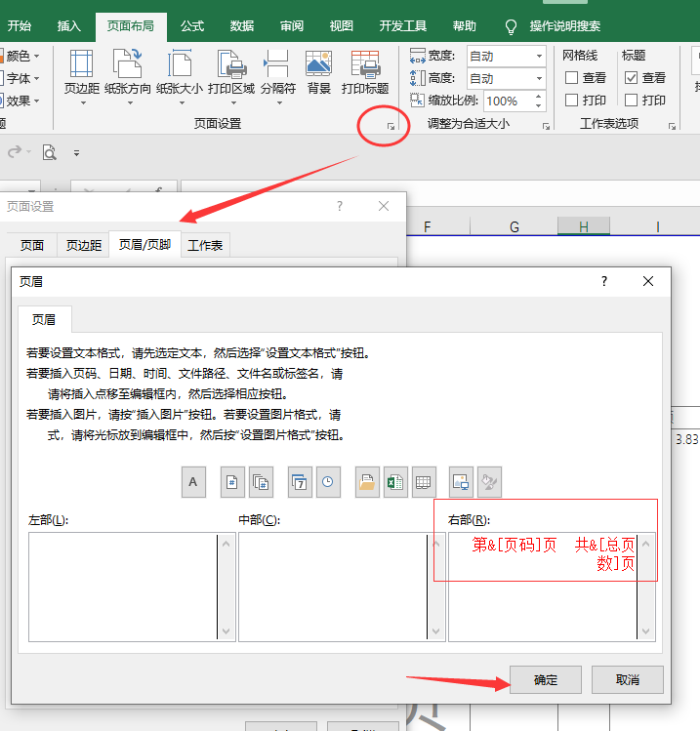Open the Paper Size (纸张大小) menu

tap(180, 77)
